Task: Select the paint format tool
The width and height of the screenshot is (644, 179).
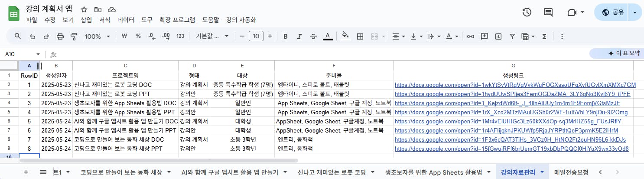Action: 74,36
